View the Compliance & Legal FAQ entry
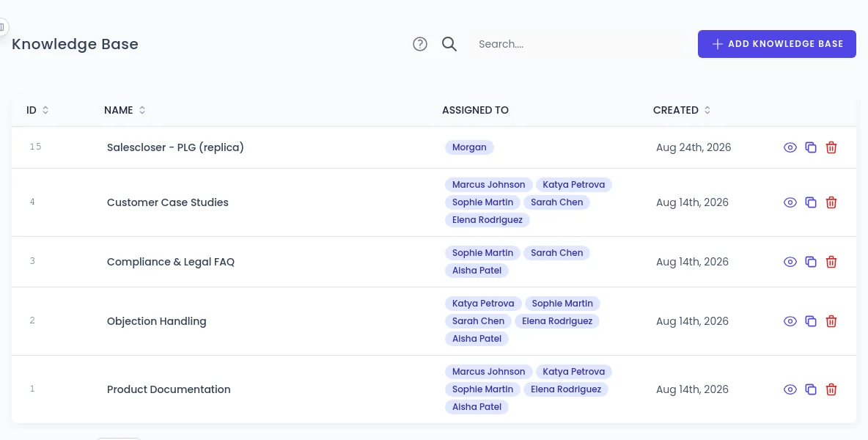This screenshot has width=868, height=440. pos(790,262)
